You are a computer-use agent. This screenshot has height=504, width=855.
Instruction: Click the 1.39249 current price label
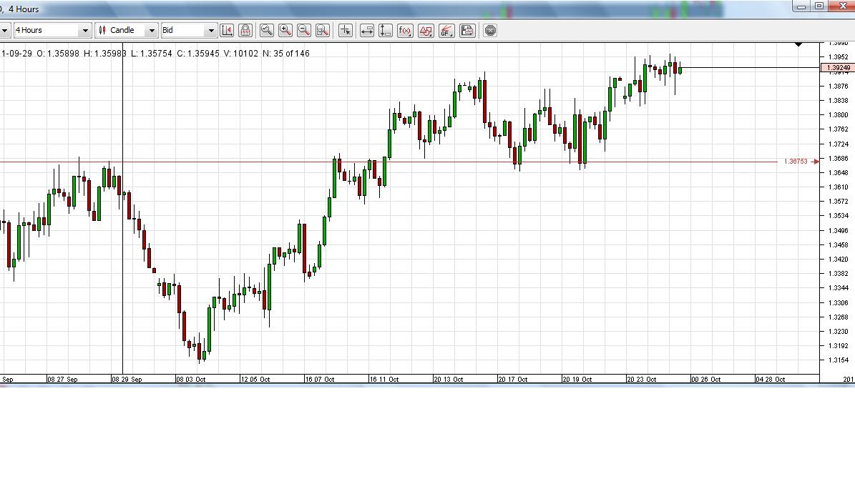(838, 68)
